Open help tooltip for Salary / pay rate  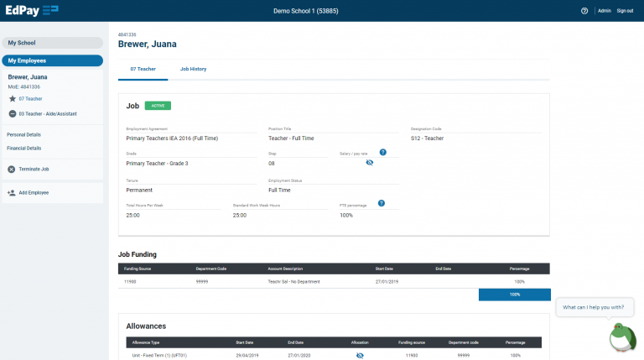click(x=382, y=153)
